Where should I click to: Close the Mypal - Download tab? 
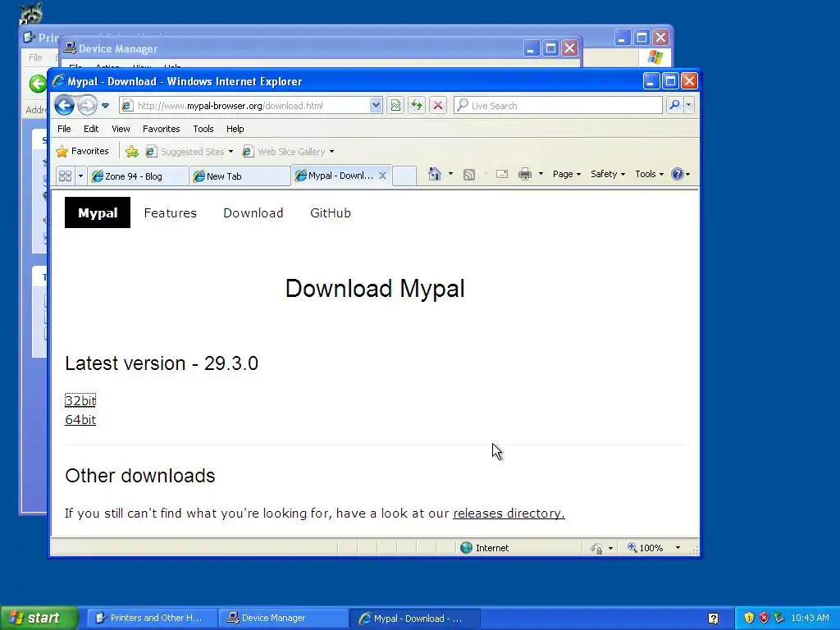(382, 176)
